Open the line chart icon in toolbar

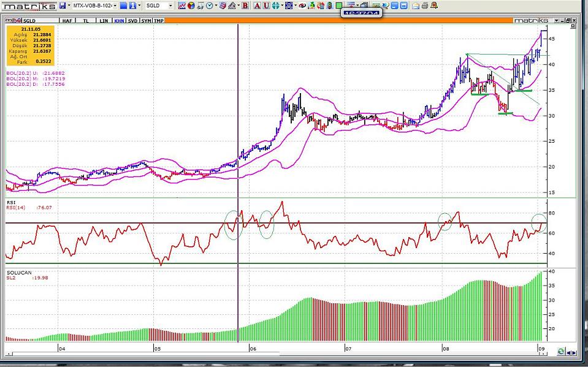click(x=181, y=6)
